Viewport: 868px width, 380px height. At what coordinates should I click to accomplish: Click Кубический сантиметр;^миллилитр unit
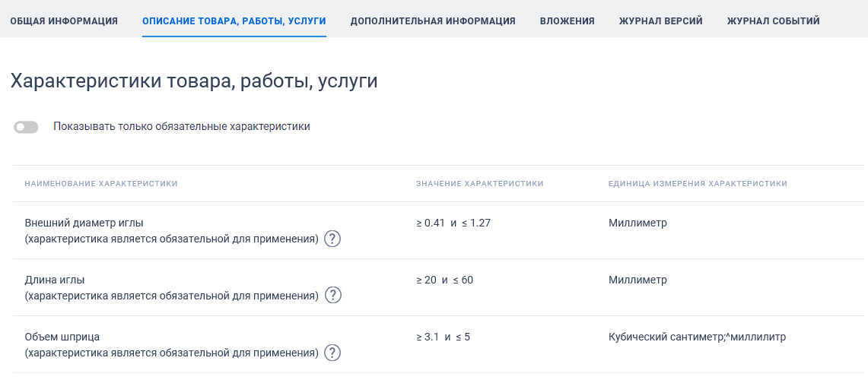[x=698, y=337]
